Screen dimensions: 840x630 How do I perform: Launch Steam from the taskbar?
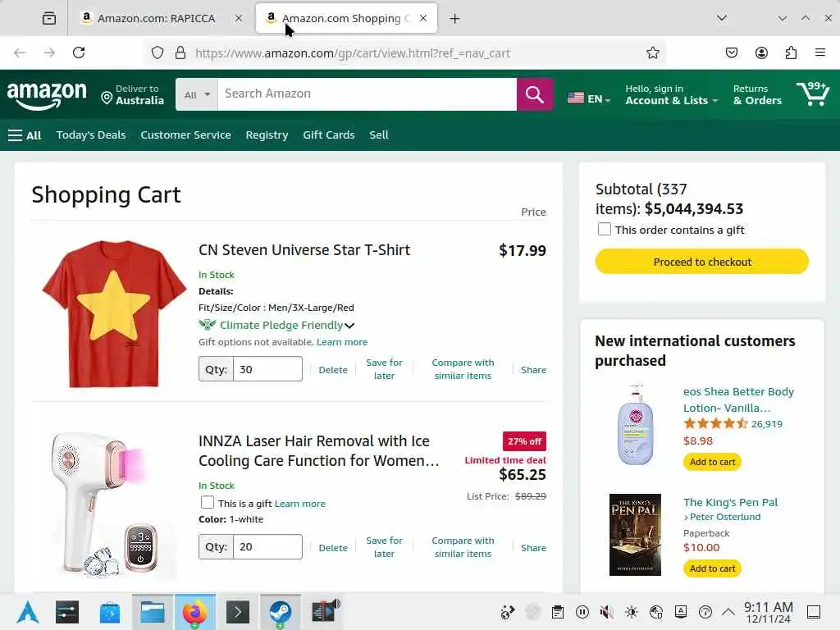(x=280, y=612)
